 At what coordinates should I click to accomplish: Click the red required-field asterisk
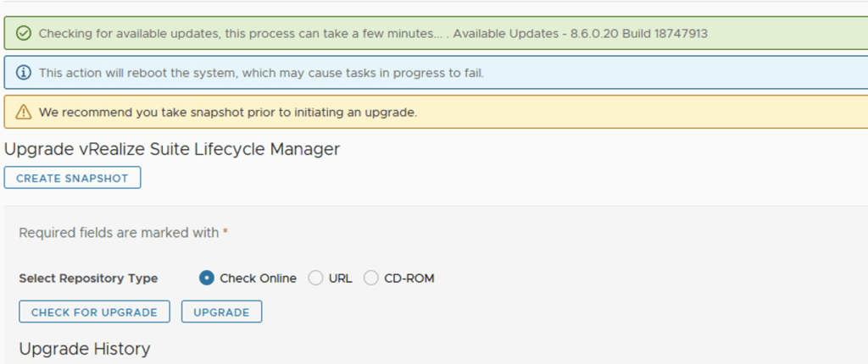pyautogui.click(x=225, y=232)
